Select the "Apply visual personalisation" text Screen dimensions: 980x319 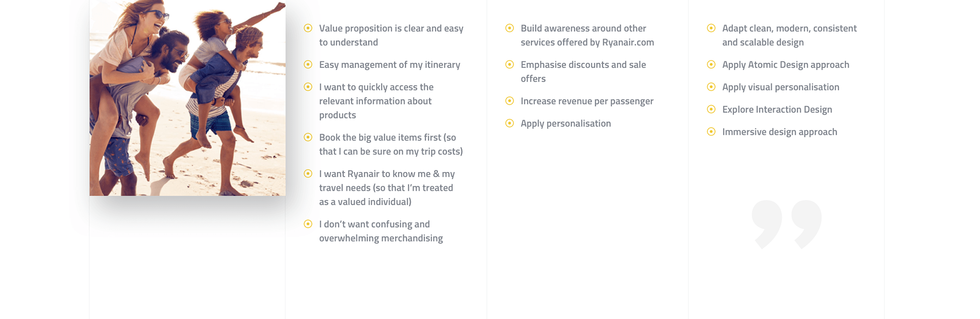click(780, 87)
